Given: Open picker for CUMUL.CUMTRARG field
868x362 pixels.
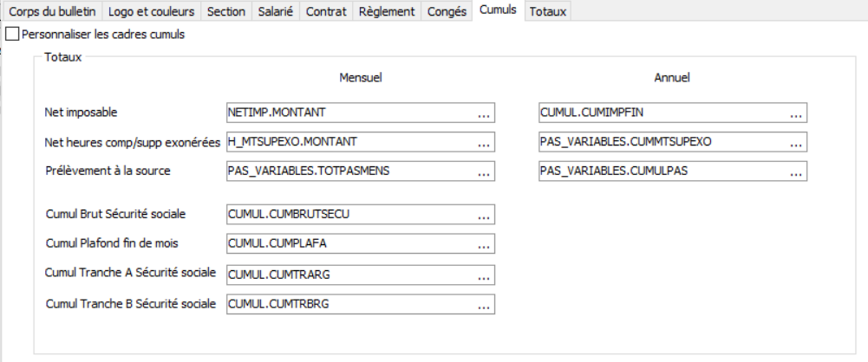Looking at the screenshot, I should pyautogui.click(x=484, y=275).
